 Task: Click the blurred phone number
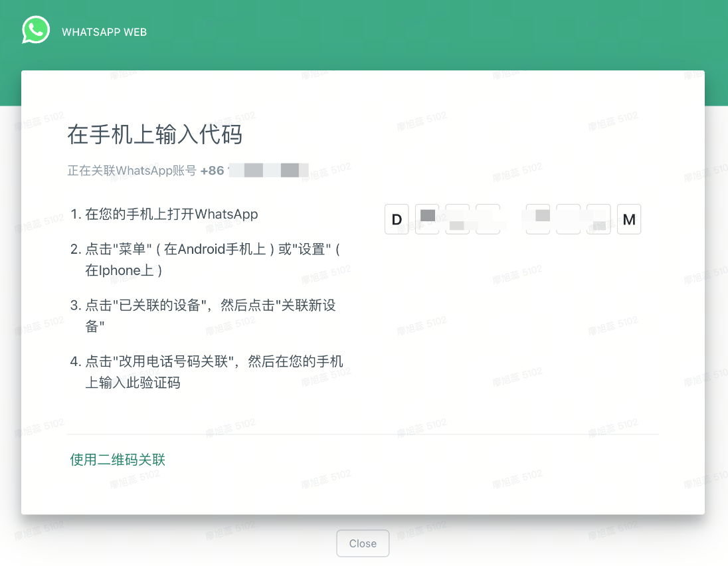click(268, 171)
